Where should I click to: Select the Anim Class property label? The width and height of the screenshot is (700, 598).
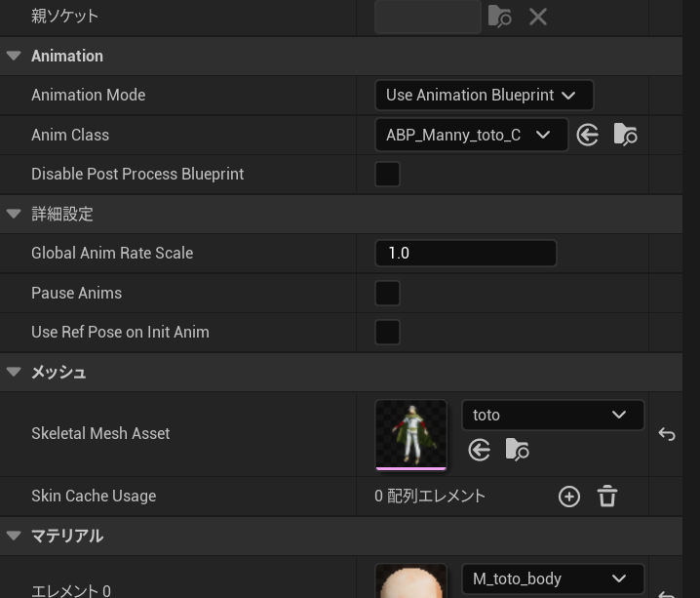(70, 135)
